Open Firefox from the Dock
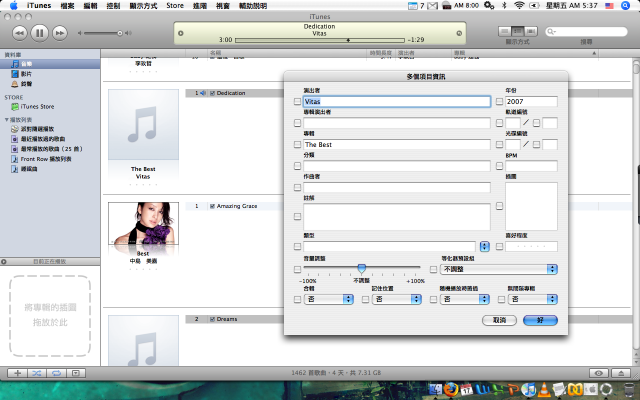640x400 pixels. [451, 389]
